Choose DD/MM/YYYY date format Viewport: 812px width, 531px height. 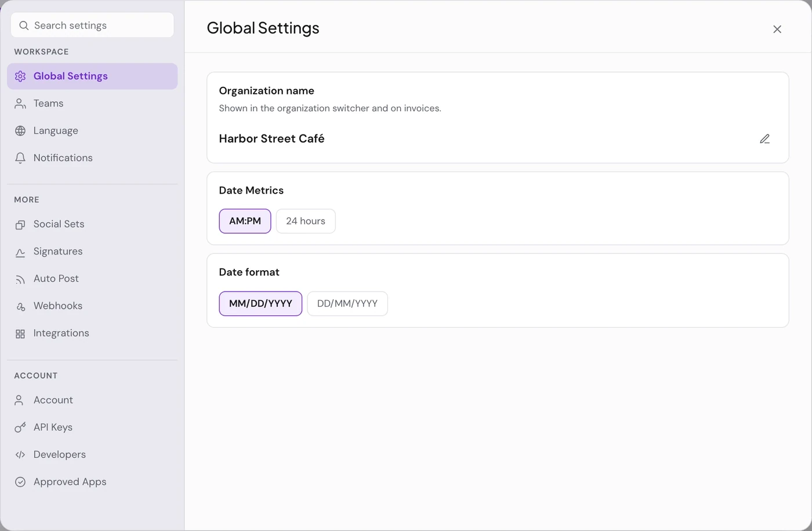(347, 303)
